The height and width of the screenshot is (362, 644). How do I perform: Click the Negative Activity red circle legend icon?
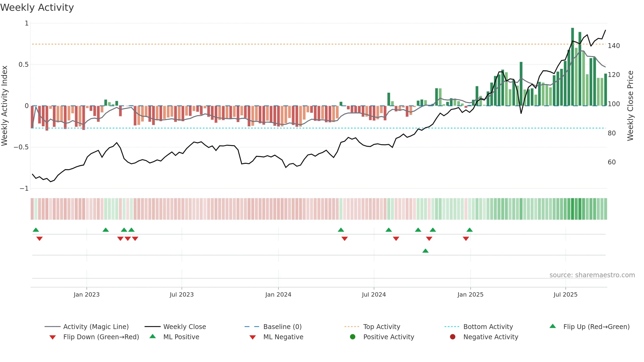click(x=453, y=337)
